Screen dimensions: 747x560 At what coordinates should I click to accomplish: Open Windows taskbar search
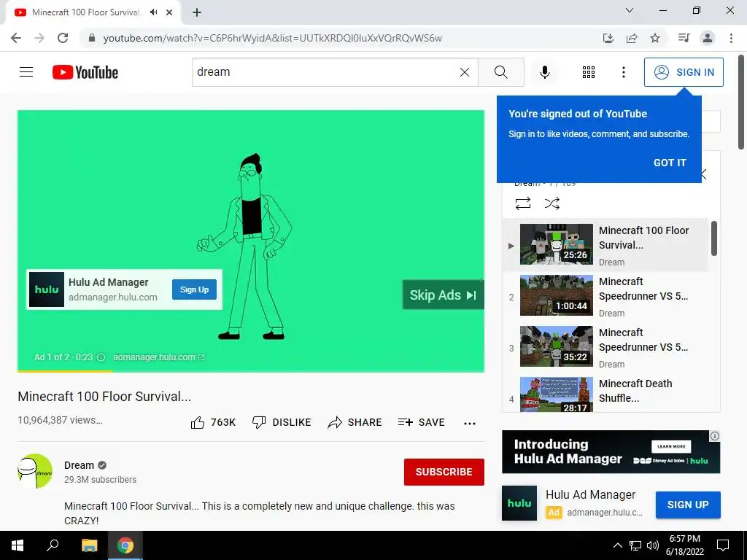[53, 545]
